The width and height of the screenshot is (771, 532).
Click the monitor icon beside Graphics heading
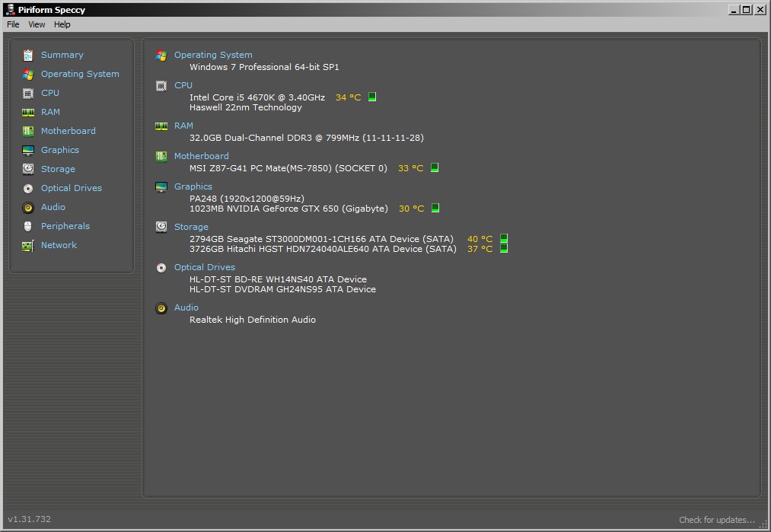click(161, 186)
